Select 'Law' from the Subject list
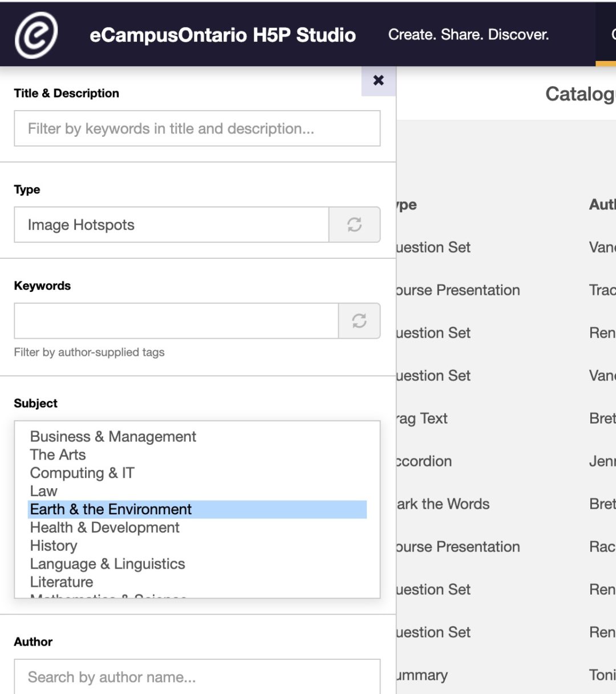 tap(44, 491)
